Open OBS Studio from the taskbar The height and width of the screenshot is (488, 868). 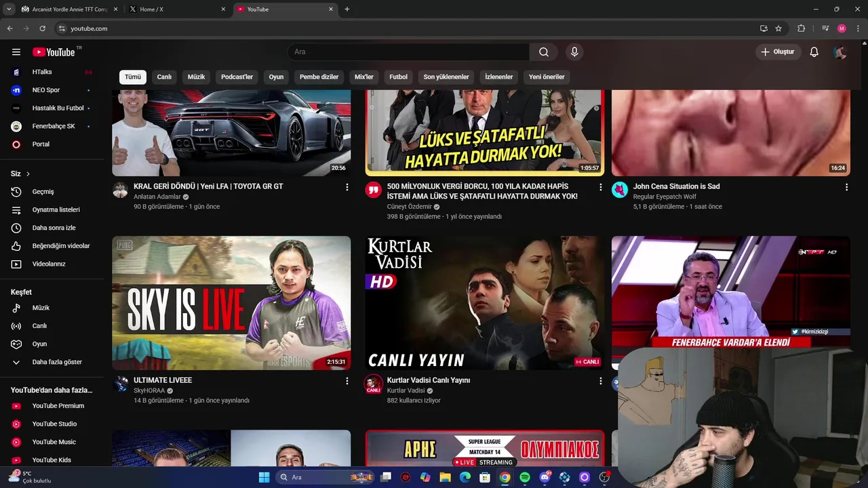click(604, 477)
